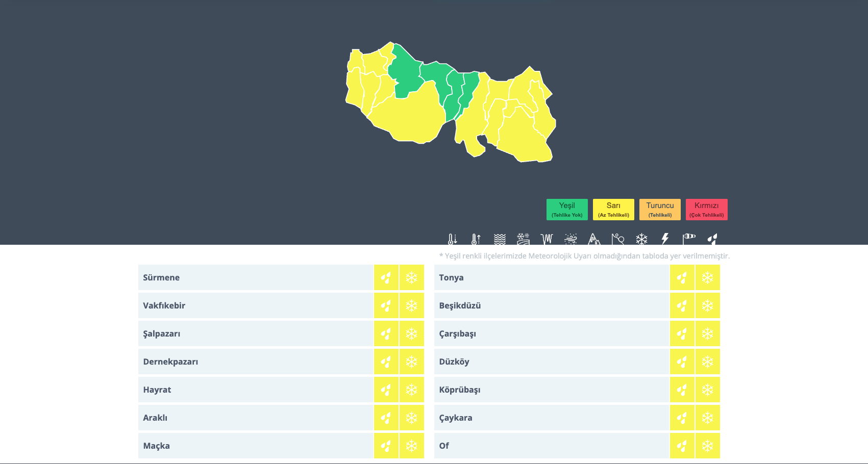Click the snow icon in Dernekpazarı row
The height and width of the screenshot is (464, 868).
(412, 362)
